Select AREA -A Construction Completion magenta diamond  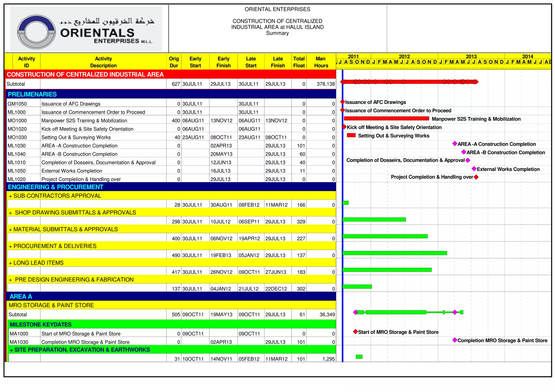455,144
